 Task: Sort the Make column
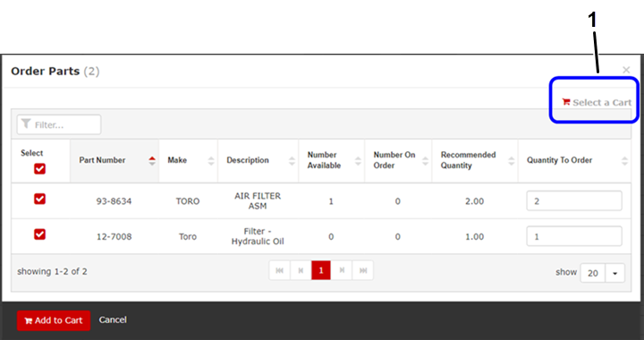click(x=211, y=161)
